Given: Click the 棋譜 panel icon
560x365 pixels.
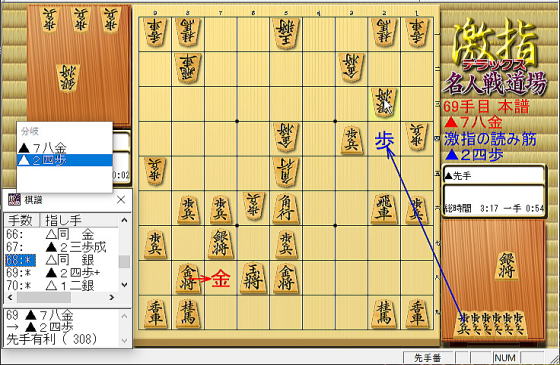Looking at the screenshot, I should point(14,199).
